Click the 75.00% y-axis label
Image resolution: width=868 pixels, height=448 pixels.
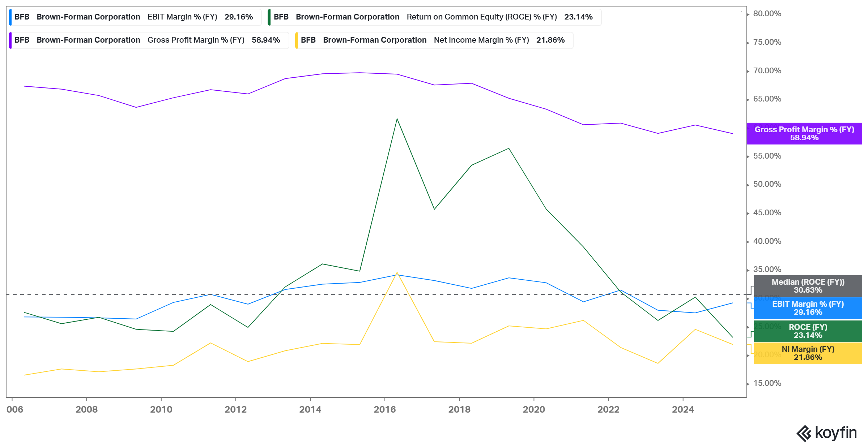[x=767, y=42]
